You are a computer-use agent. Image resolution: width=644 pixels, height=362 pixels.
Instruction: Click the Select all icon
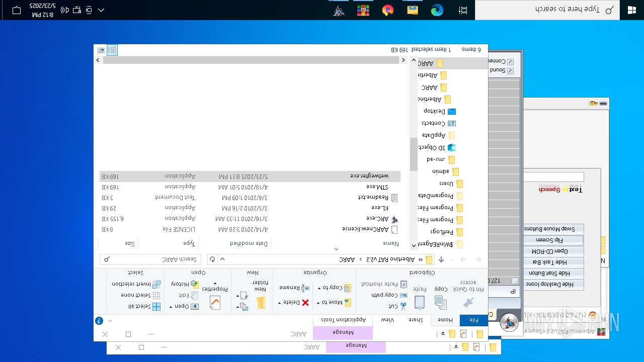(156, 306)
